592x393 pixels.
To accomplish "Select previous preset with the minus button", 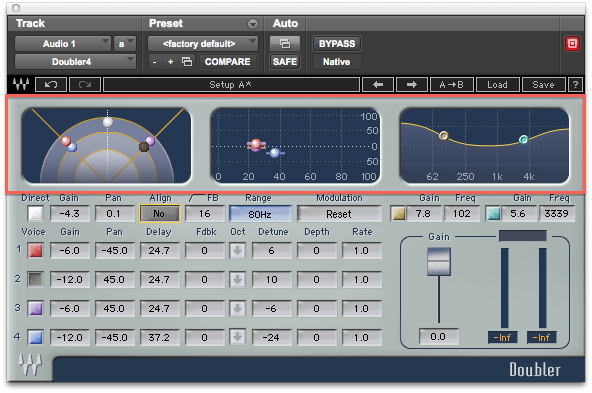I will 154,62.
